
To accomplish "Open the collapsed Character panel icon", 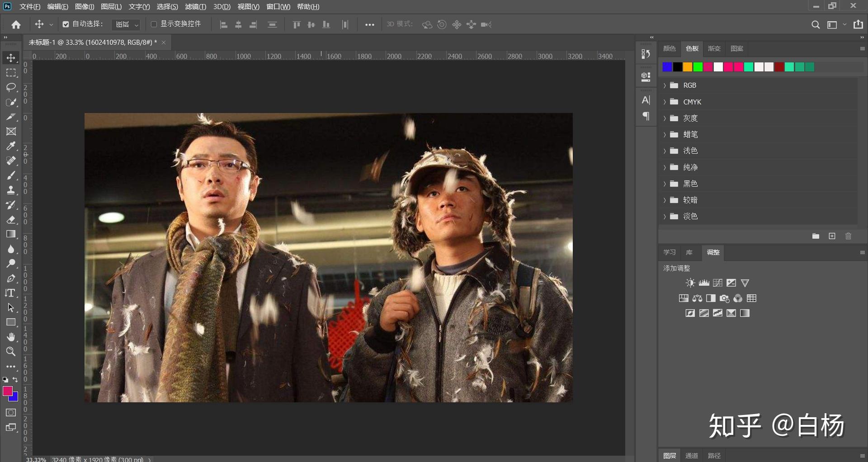I will coord(646,100).
